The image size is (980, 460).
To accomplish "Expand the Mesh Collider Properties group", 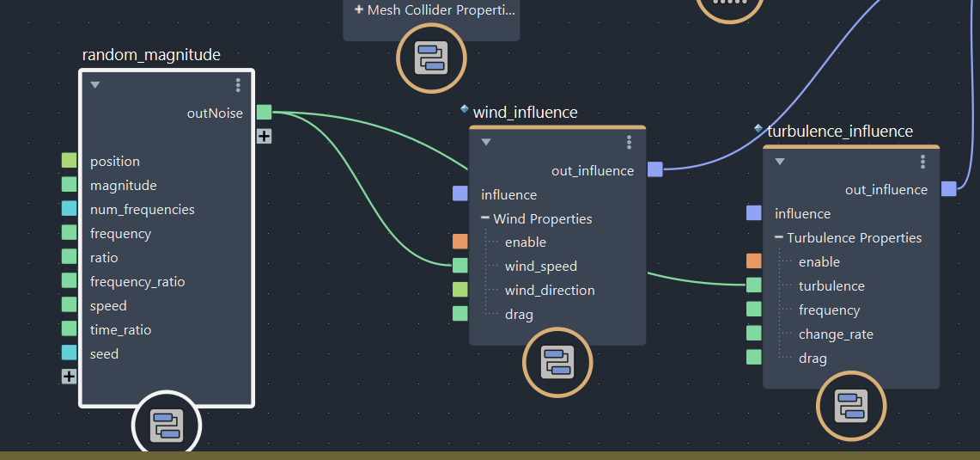I will click(359, 10).
